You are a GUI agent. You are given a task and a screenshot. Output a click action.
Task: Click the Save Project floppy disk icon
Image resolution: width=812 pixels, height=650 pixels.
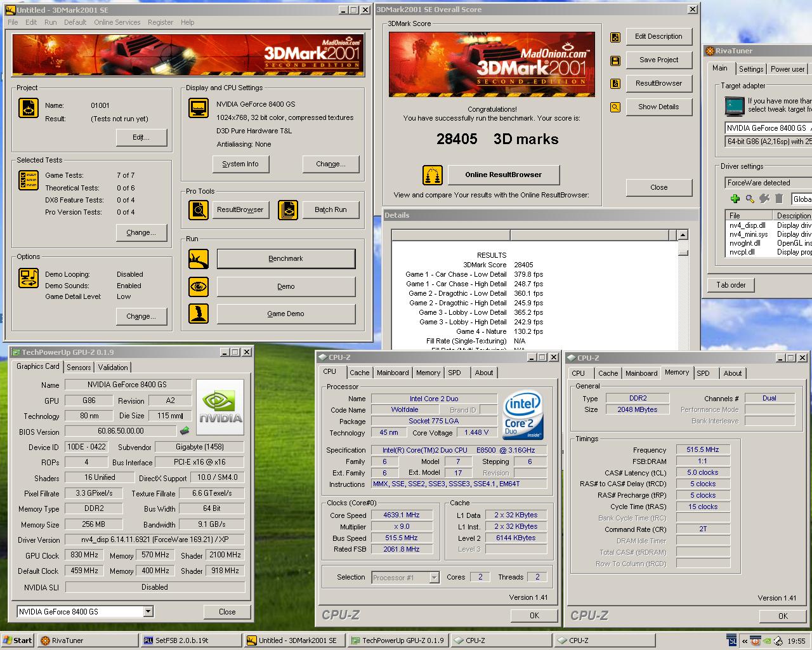(615, 61)
